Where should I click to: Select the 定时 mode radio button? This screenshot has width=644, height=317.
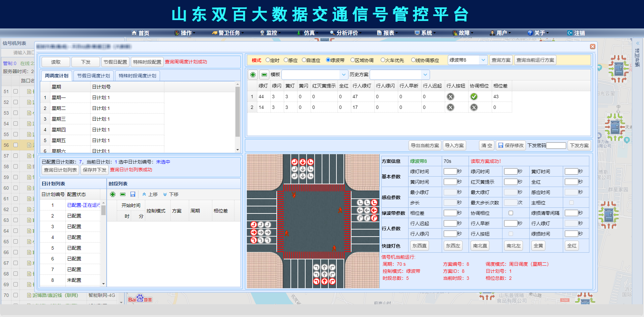tap(268, 60)
